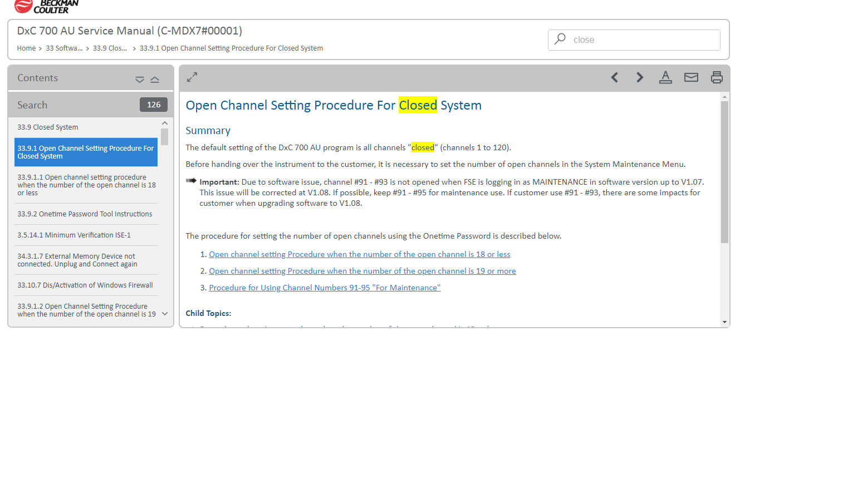
Task: Open 'Procedure for Using Channel Numbers 91-95' link
Action: [325, 288]
